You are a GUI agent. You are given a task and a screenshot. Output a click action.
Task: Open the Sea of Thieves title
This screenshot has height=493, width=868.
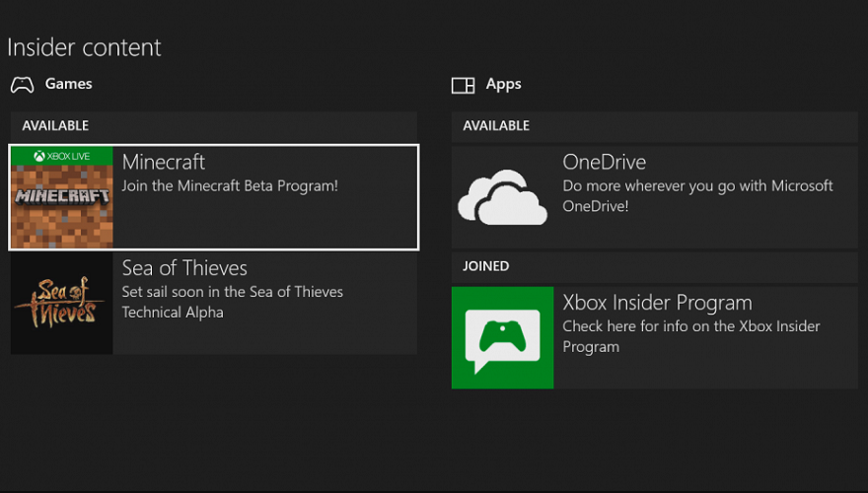pyautogui.click(x=184, y=268)
